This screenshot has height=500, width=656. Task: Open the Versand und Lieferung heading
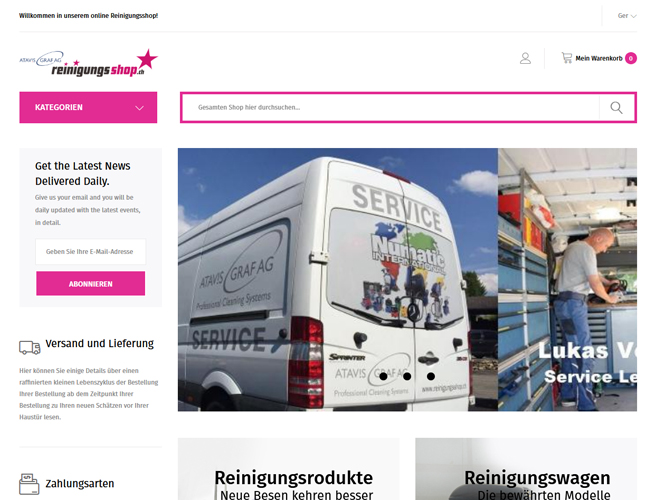100,344
